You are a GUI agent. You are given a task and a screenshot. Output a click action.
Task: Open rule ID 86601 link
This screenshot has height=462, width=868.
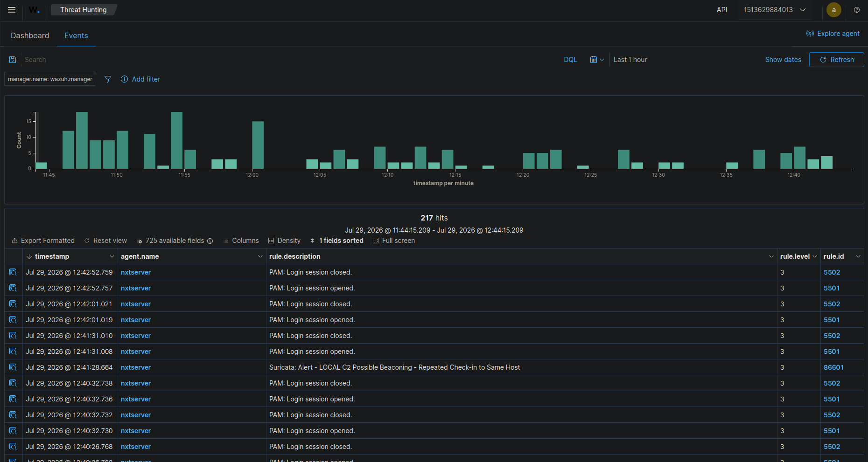(x=833, y=367)
